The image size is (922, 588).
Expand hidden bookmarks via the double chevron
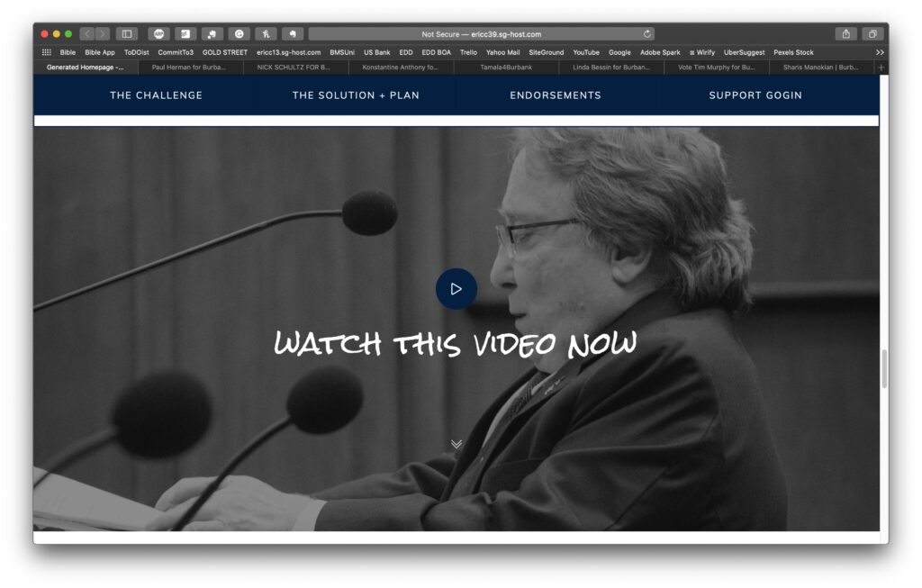[881, 52]
